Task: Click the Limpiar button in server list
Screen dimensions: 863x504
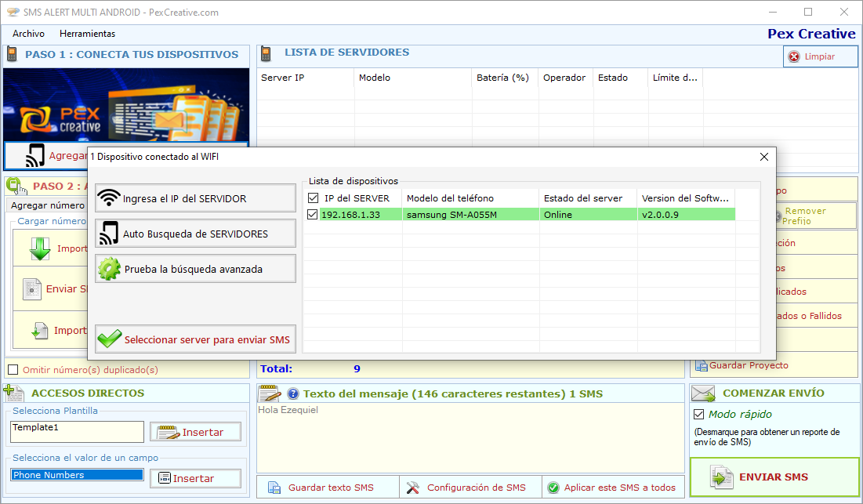Action: tap(820, 56)
